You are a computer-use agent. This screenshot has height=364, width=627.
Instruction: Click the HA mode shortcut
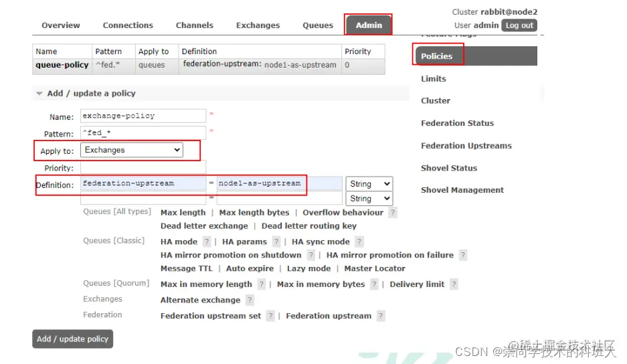tap(179, 242)
